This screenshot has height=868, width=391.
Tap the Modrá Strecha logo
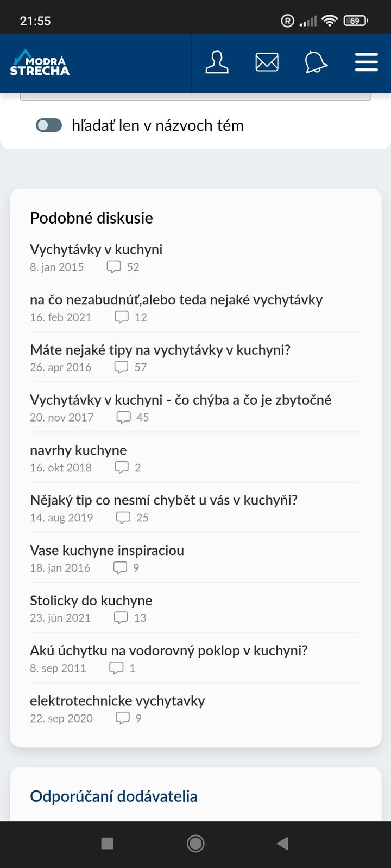point(40,63)
